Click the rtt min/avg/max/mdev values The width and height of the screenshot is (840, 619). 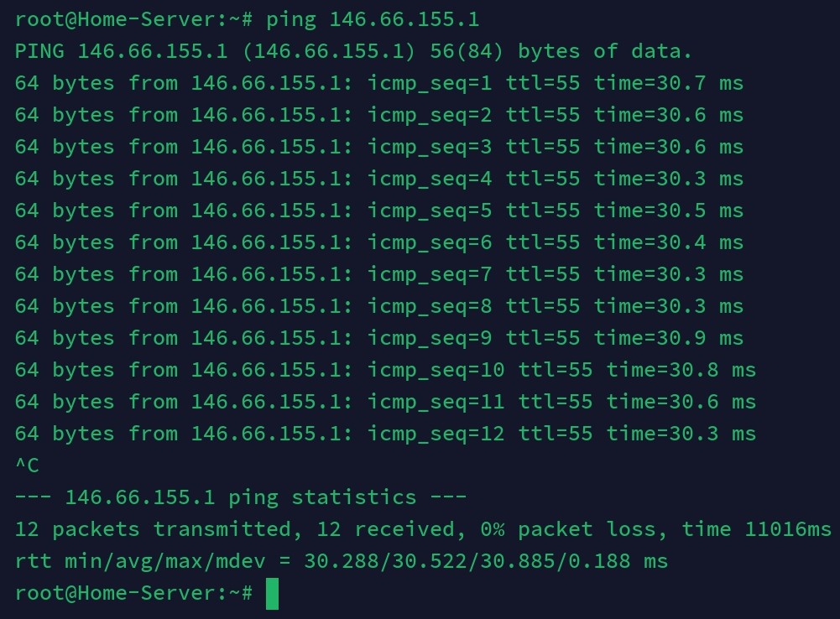(x=485, y=561)
